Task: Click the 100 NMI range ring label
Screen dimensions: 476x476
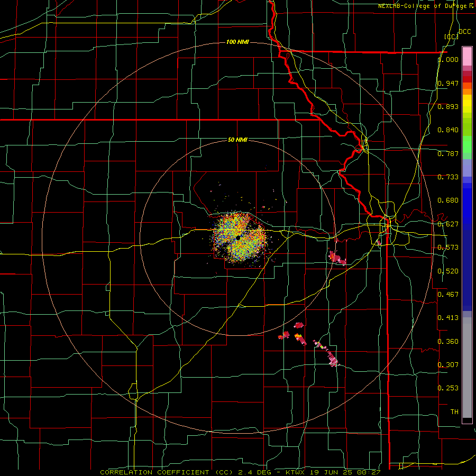Action: 237,42
